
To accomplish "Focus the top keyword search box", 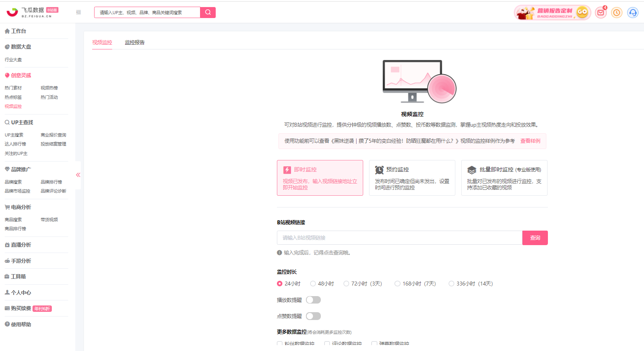I will (147, 12).
